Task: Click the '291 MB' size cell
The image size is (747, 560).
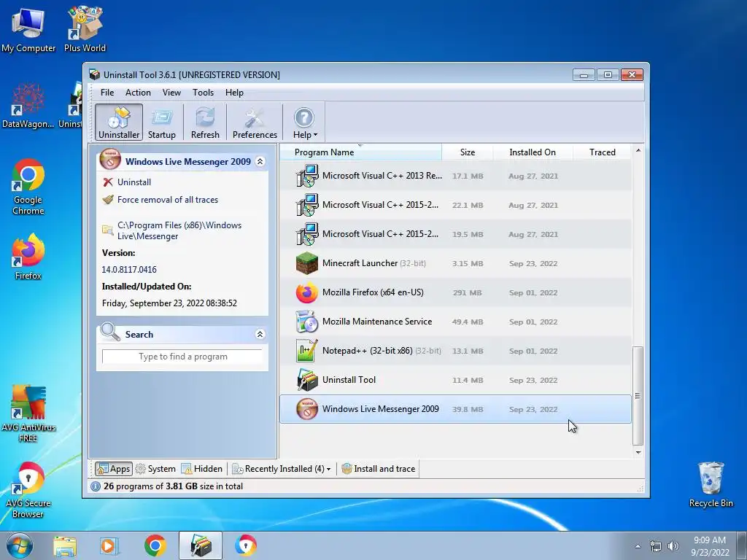Action: (468, 293)
